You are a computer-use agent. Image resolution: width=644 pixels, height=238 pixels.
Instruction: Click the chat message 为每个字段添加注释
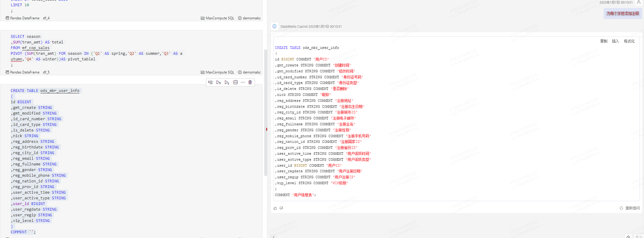pos(623,14)
